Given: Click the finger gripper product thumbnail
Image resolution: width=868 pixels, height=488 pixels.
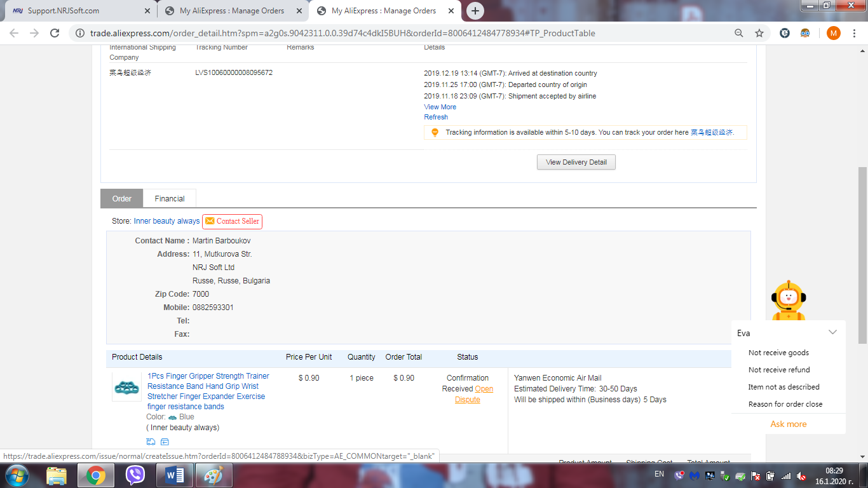Looking at the screenshot, I should click(126, 387).
